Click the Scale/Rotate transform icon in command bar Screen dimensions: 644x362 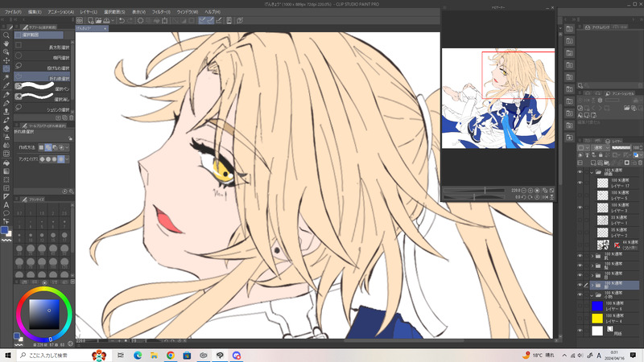(165, 20)
